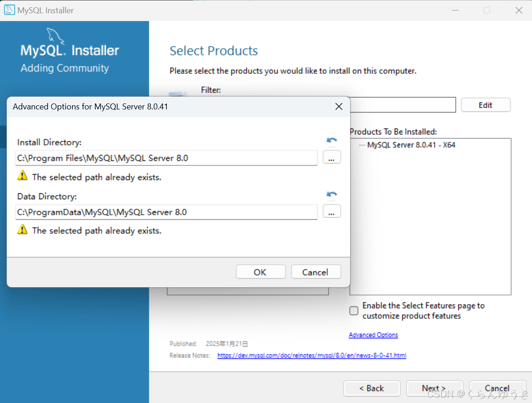Viewport: 532px width, 403px height.
Task: Close the MySQL Installer window
Action: pyautogui.click(x=519, y=10)
